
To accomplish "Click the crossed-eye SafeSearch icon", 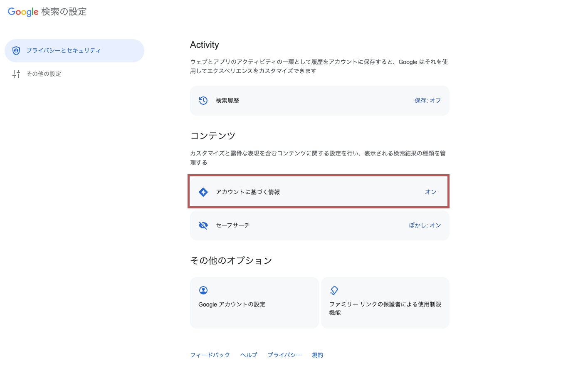I will click(x=203, y=225).
